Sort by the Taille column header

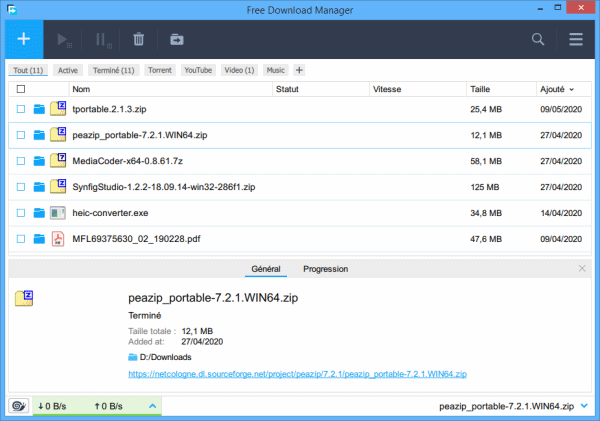coord(501,89)
